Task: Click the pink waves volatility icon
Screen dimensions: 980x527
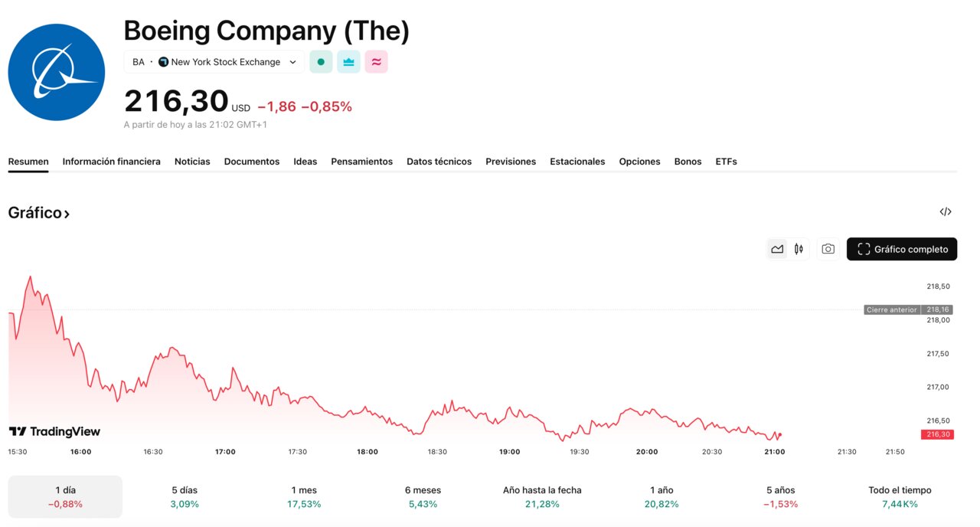Action: pos(376,61)
